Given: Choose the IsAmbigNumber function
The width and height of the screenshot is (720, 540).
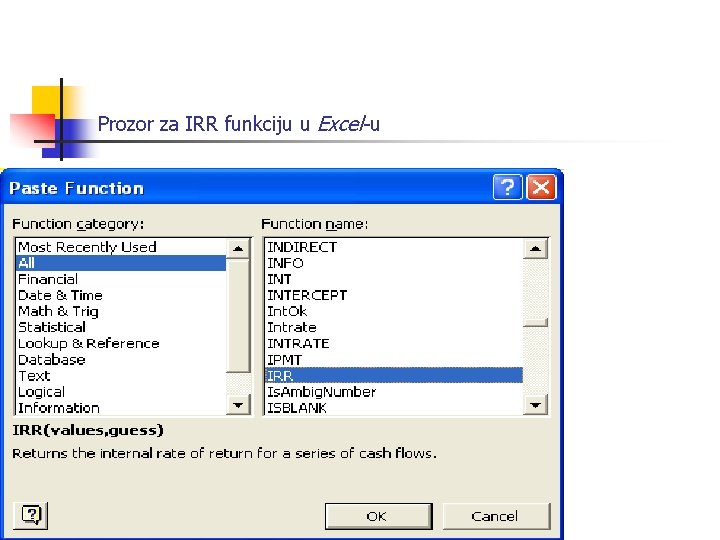Looking at the screenshot, I should point(394,392).
